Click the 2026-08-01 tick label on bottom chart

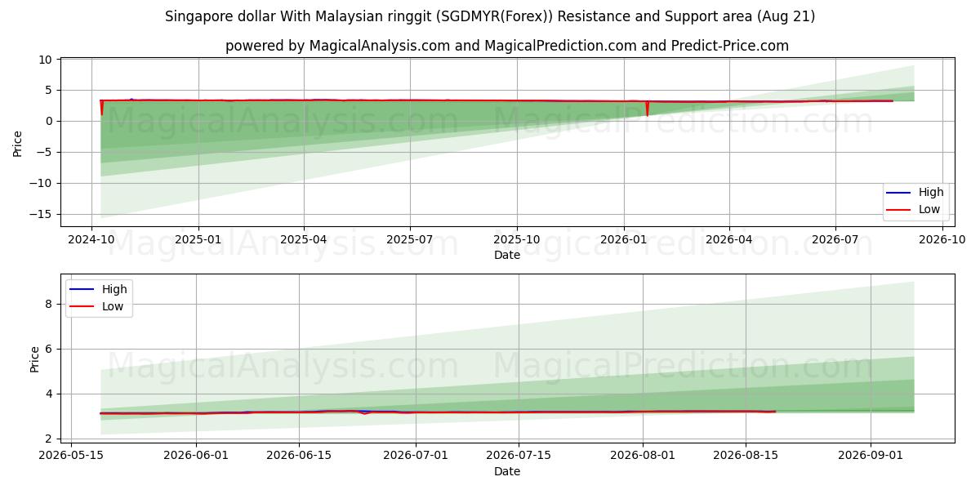643,456
